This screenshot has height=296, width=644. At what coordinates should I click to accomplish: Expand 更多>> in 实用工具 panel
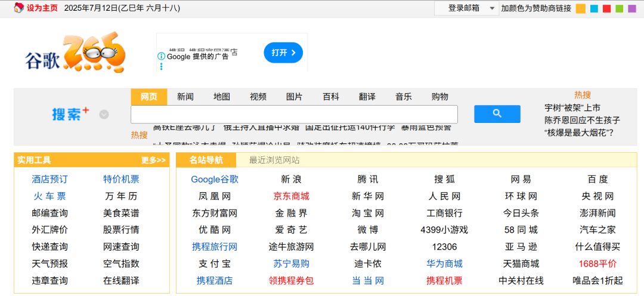tap(153, 161)
